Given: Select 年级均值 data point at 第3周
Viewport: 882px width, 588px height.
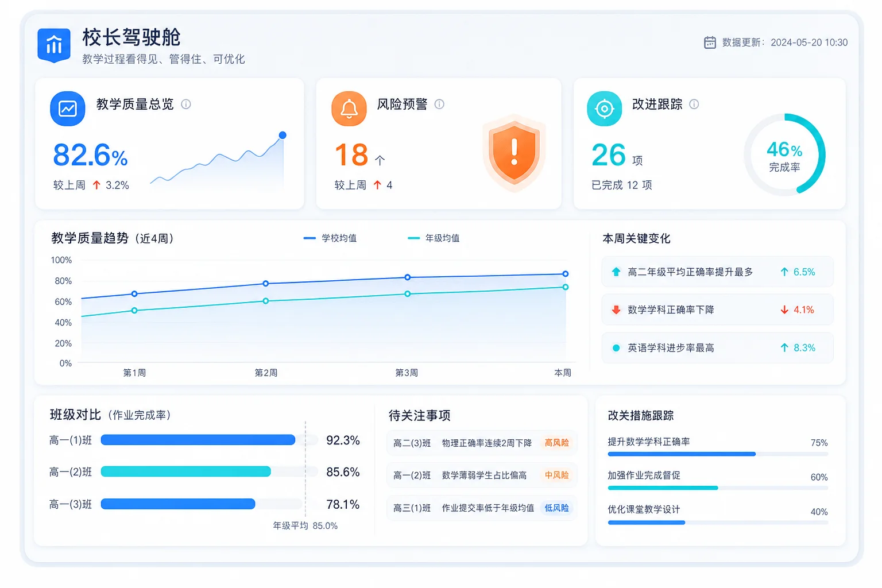Looking at the screenshot, I should [x=408, y=294].
